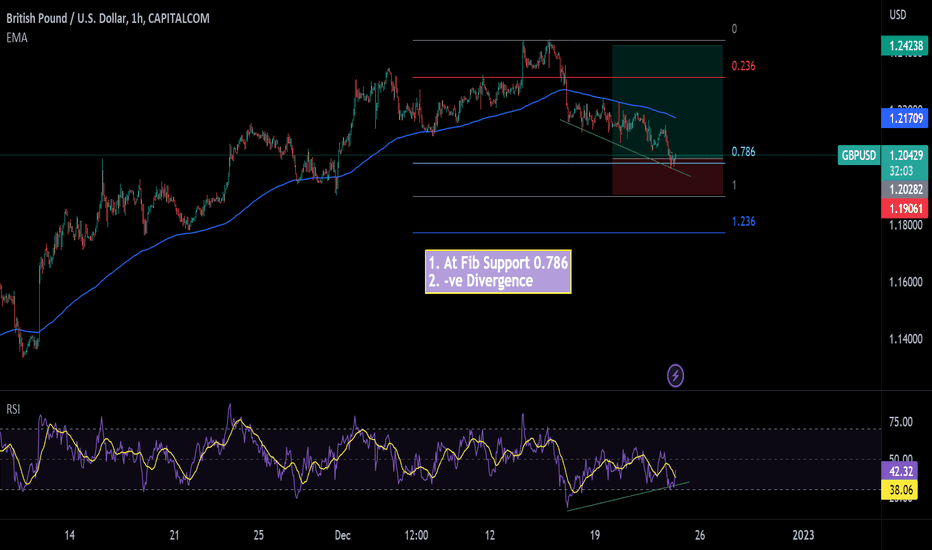Click the 12:00 time axis label
932x550 pixels.
point(416,535)
